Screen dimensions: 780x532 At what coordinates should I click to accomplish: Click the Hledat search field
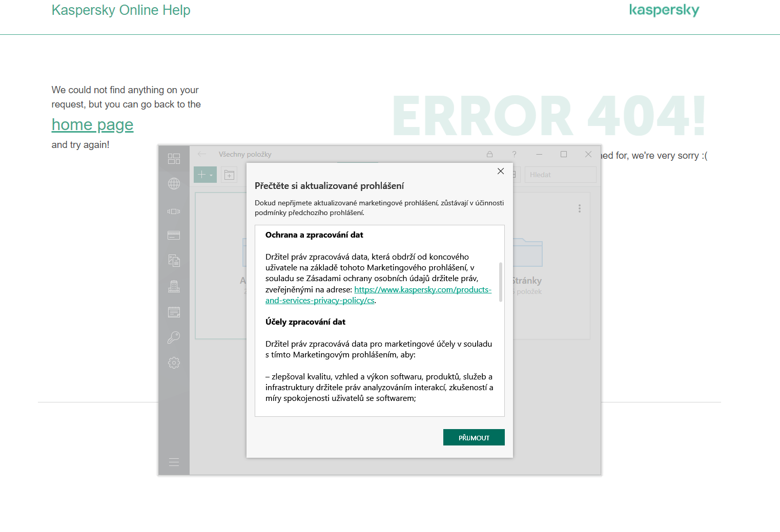[561, 175]
